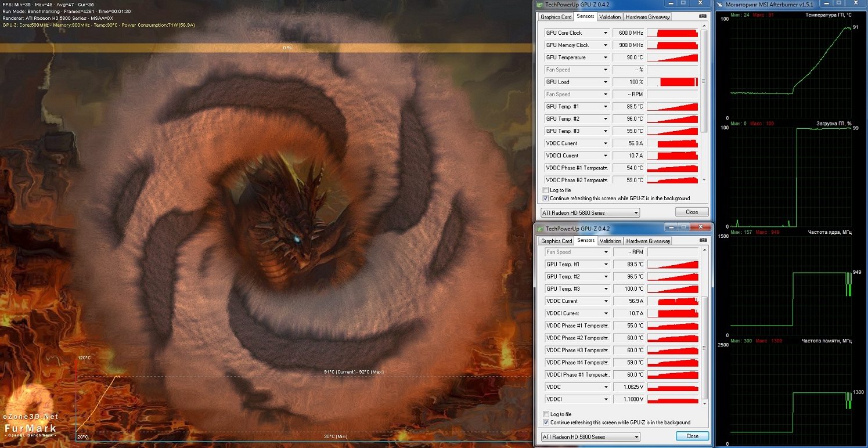Screen dimensions: 868x448
Task: Click the GPU Memory Clock red history graph
Action: point(672,45)
